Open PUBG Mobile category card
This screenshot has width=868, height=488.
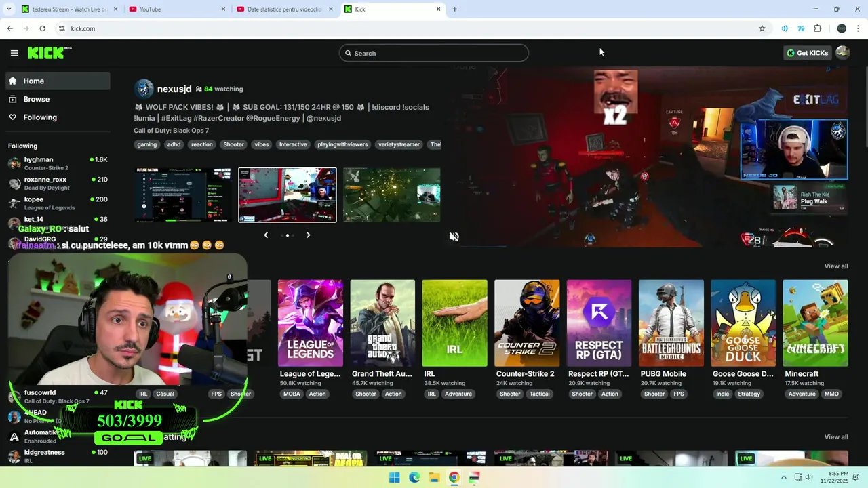click(x=671, y=323)
